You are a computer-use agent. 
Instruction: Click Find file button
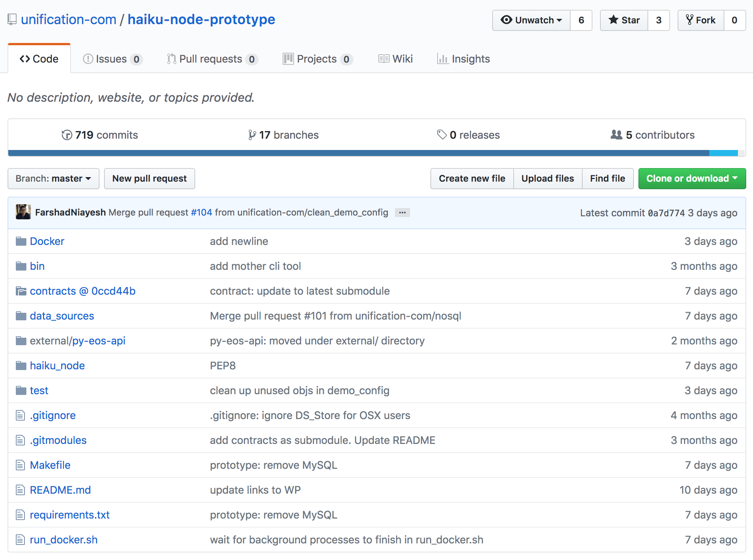[608, 179]
